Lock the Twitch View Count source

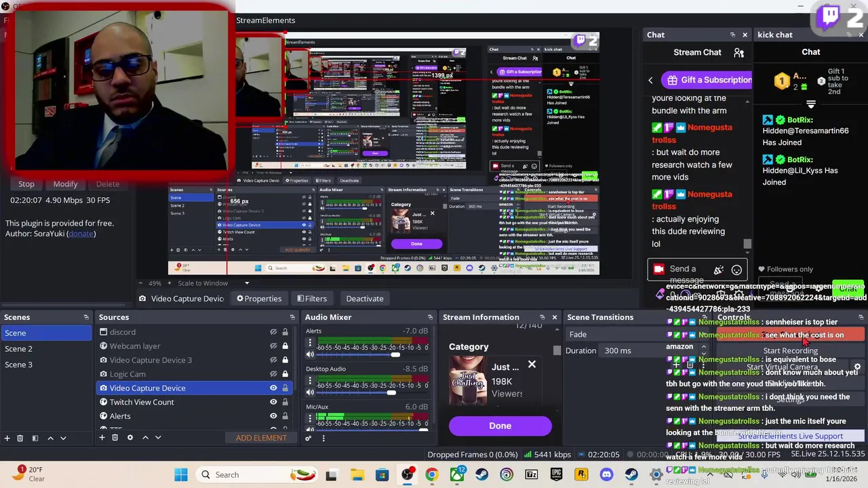tap(285, 402)
